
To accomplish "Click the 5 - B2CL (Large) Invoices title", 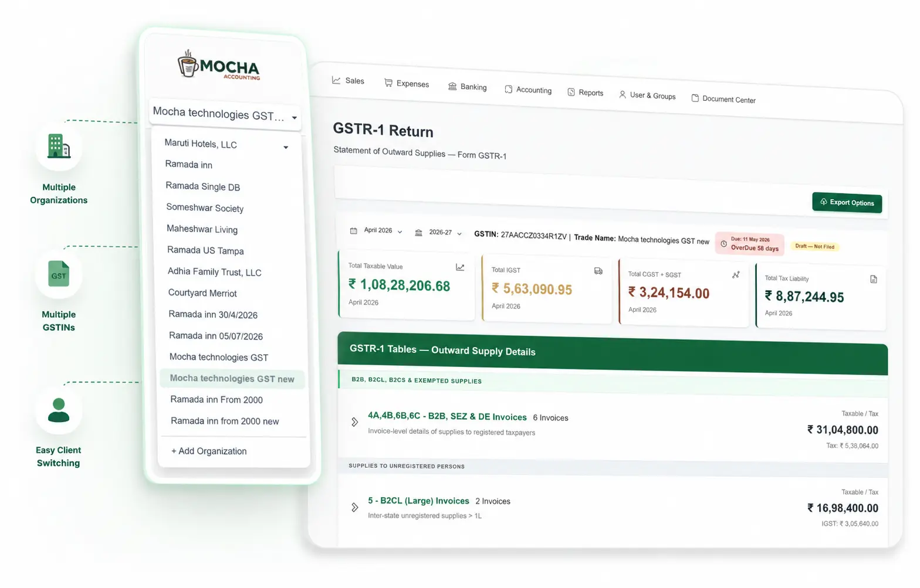I will point(418,501).
